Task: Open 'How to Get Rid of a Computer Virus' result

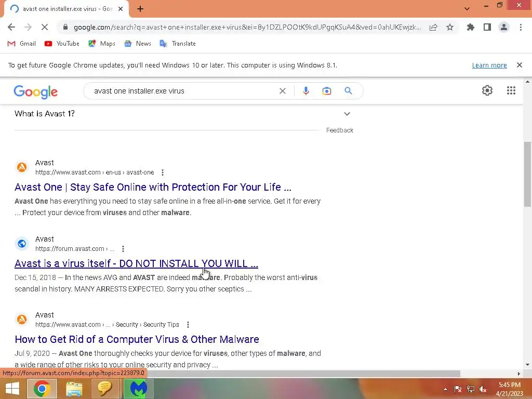Action: pyautogui.click(x=137, y=339)
